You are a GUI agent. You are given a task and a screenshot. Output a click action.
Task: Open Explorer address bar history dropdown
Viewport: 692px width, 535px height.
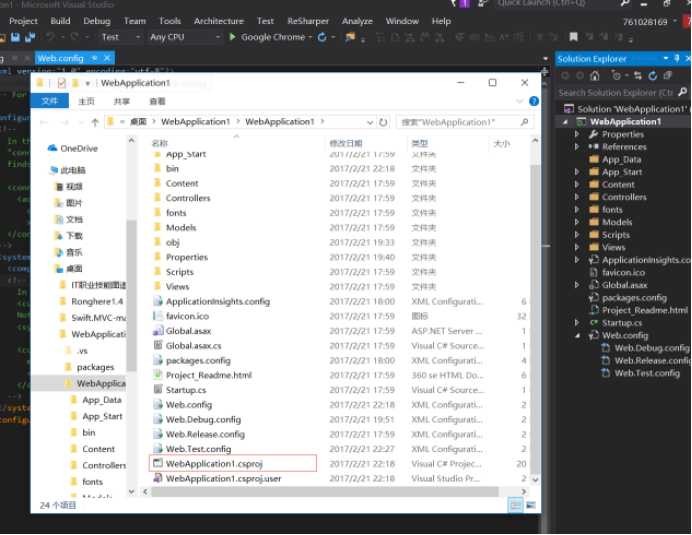[370, 122]
